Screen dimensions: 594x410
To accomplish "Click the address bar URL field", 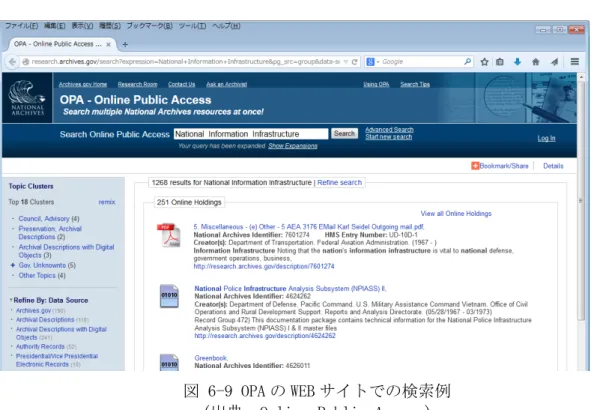I will (x=186, y=62).
